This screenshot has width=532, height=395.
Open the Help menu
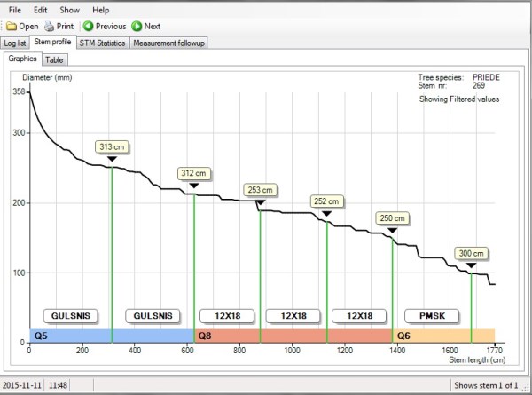click(101, 9)
